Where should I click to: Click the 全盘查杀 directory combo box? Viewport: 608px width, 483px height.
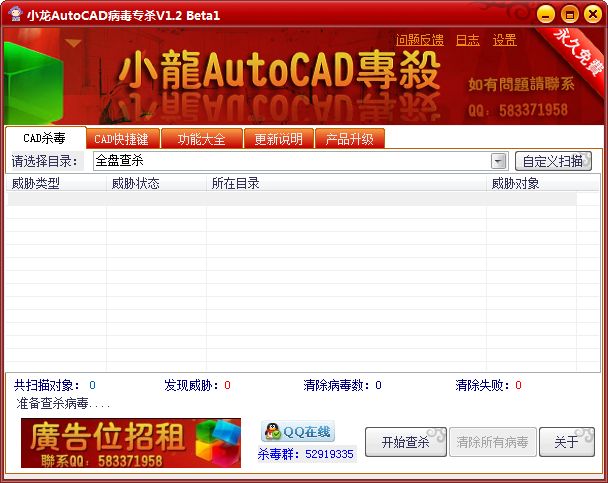pyautogui.click(x=301, y=160)
